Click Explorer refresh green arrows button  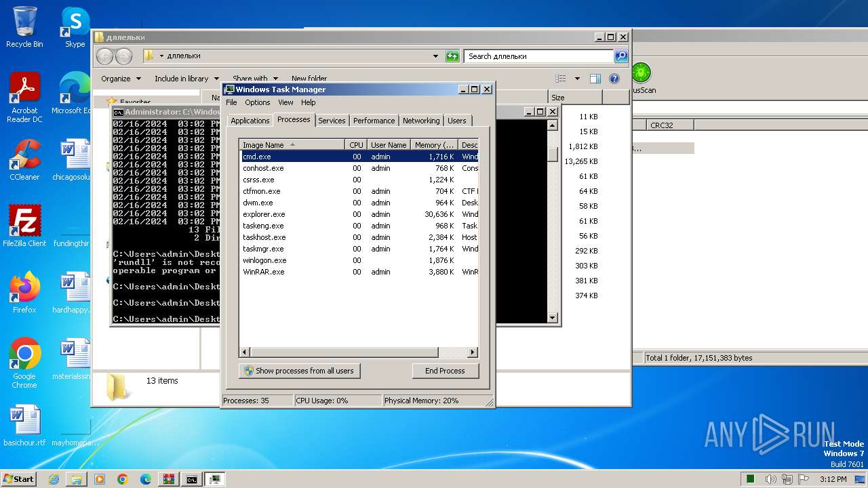[x=452, y=56]
